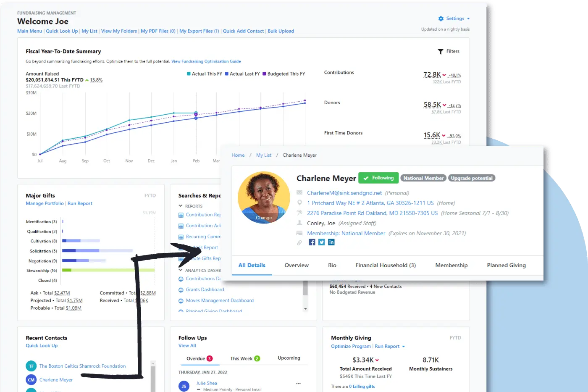588x392 pixels.
Task: Open the Manage Portfolio link
Action: pos(45,203)
